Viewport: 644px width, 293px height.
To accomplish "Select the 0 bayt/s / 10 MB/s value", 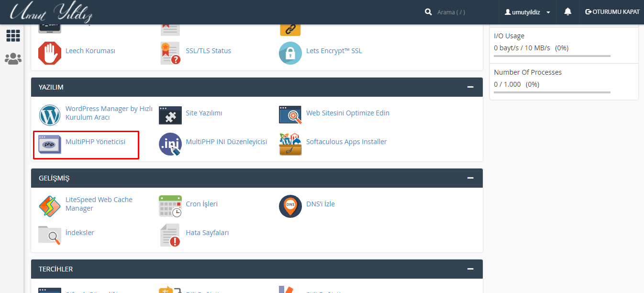I will tap(522, 48).
